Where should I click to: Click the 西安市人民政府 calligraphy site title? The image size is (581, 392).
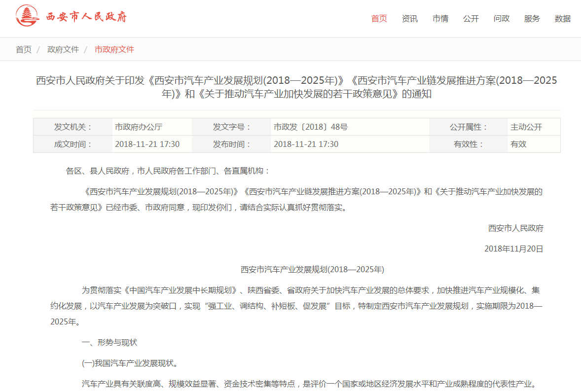click(x=87, y=17)
